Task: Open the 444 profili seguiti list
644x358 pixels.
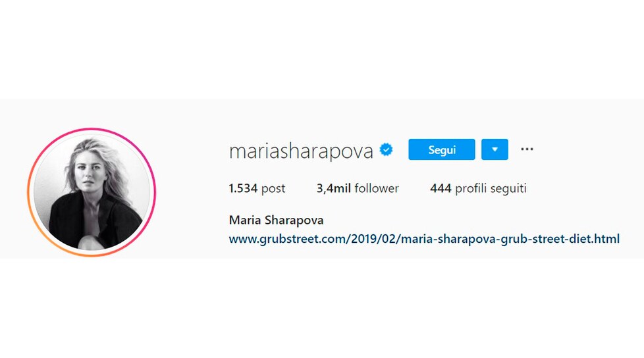Action: coord(478,188)
